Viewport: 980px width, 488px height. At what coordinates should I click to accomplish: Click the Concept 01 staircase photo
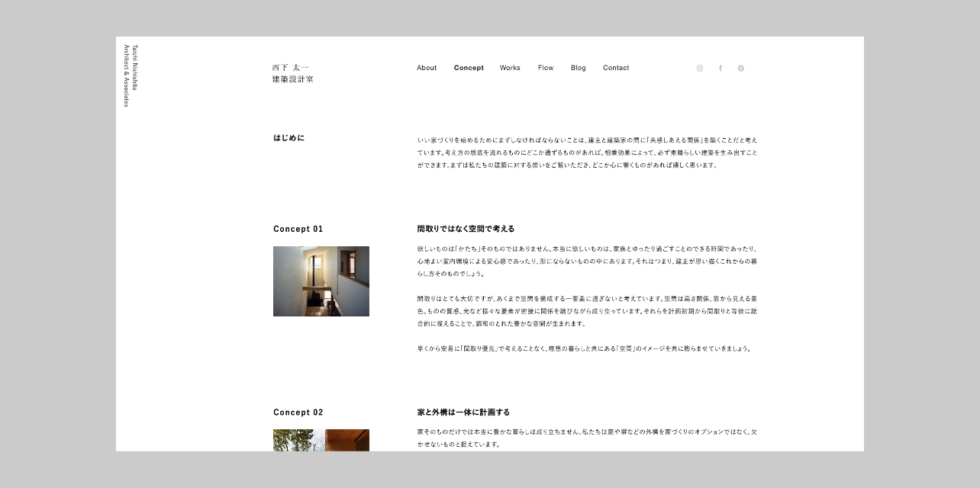tap(321, 281)
